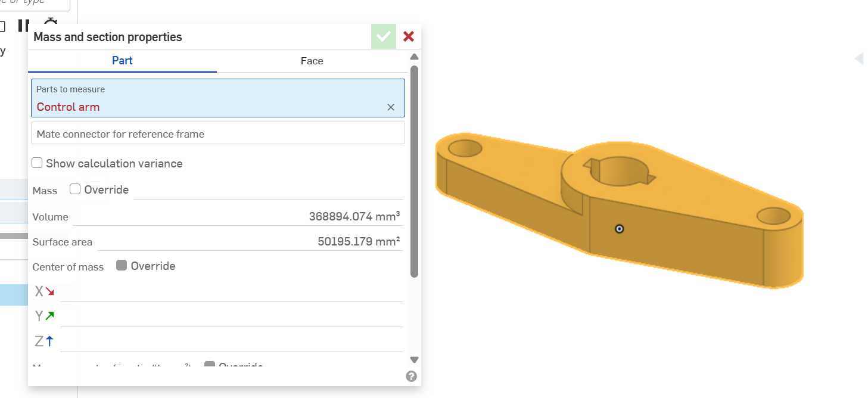
Task: Click the dialog scrollbar down arrow
Action: pos(414,360)
